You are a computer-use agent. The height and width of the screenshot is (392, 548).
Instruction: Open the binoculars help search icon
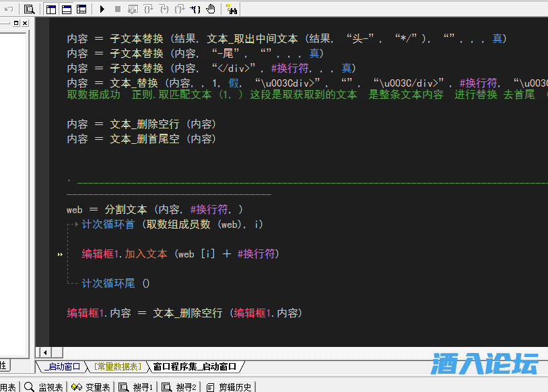point(232,9)
